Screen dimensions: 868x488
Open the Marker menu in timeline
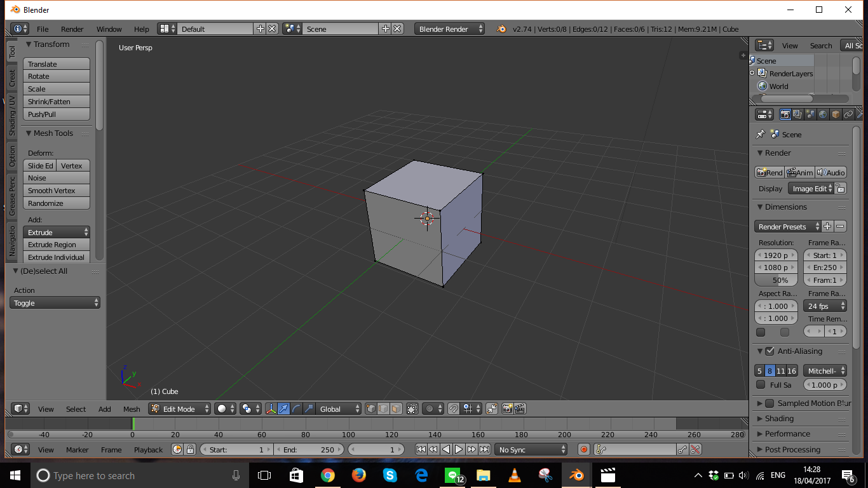point(78,449)
